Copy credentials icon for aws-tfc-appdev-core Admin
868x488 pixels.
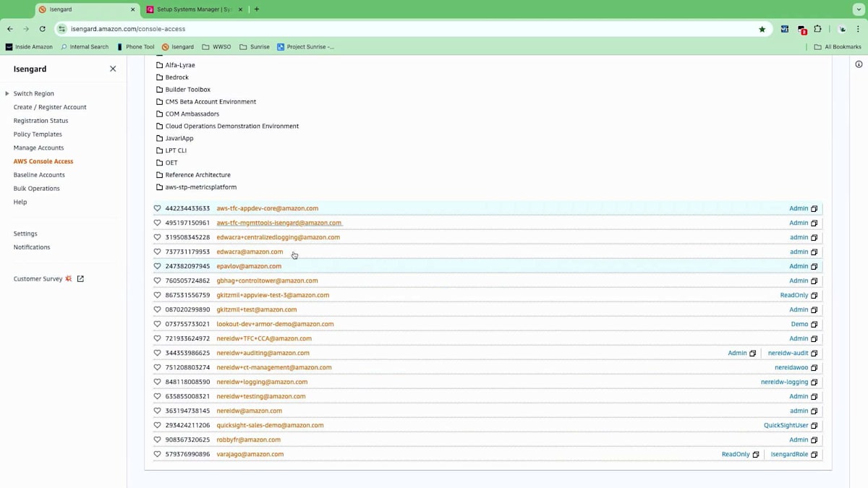pyautogui.click(x=814, y=209)
